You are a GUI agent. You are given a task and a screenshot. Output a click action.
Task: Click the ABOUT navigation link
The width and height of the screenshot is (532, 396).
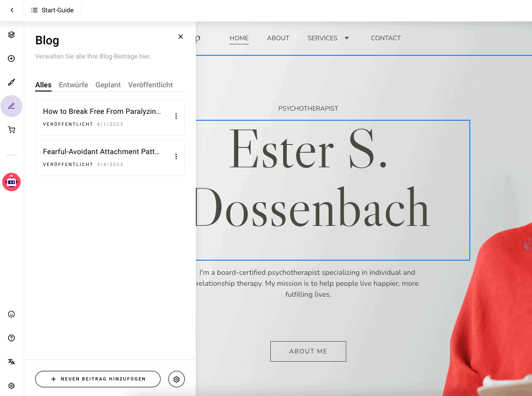[x=278, y=38]
